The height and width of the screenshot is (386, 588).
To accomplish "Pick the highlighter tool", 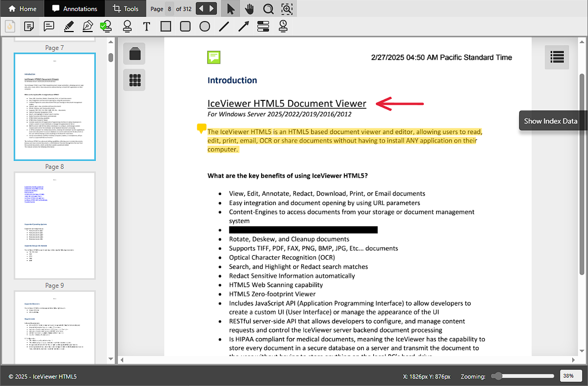I will point(68,26).
